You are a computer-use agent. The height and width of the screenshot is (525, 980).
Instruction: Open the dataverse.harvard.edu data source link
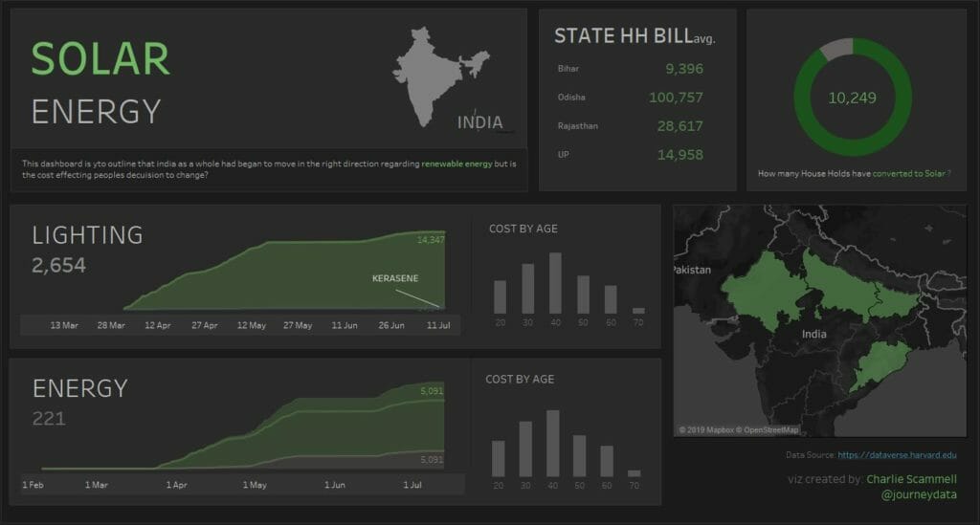[x=896, y=455]
